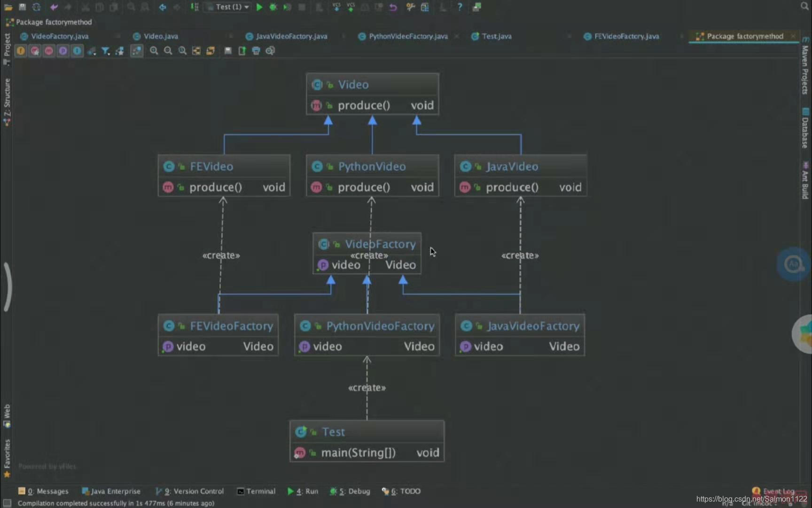Image resolution: width=812 pixels, height=508 pixels.
Task: Toggle Constructors visibility in diagram
Action: 35,51
